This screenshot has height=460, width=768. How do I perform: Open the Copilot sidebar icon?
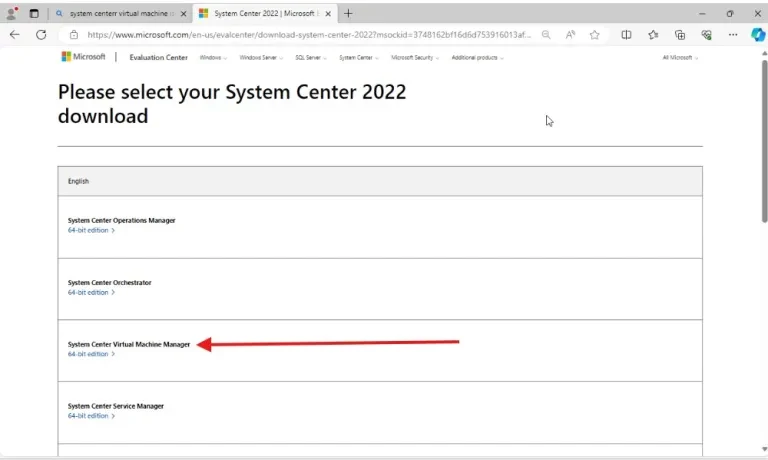point(758,35)
